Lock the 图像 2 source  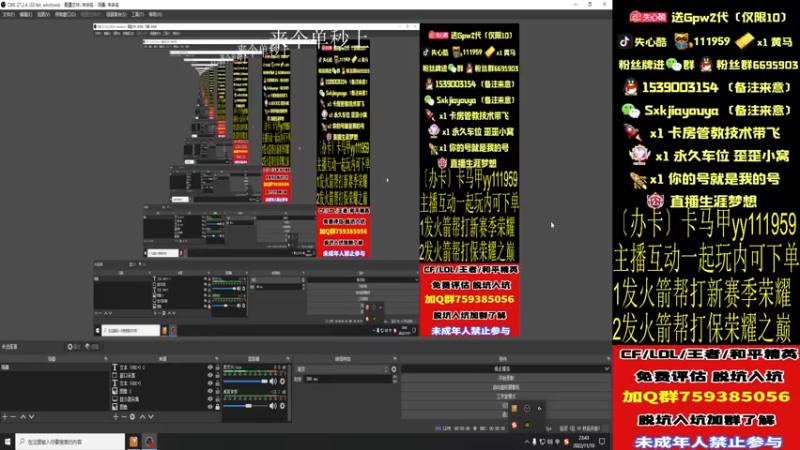[217, 391]
